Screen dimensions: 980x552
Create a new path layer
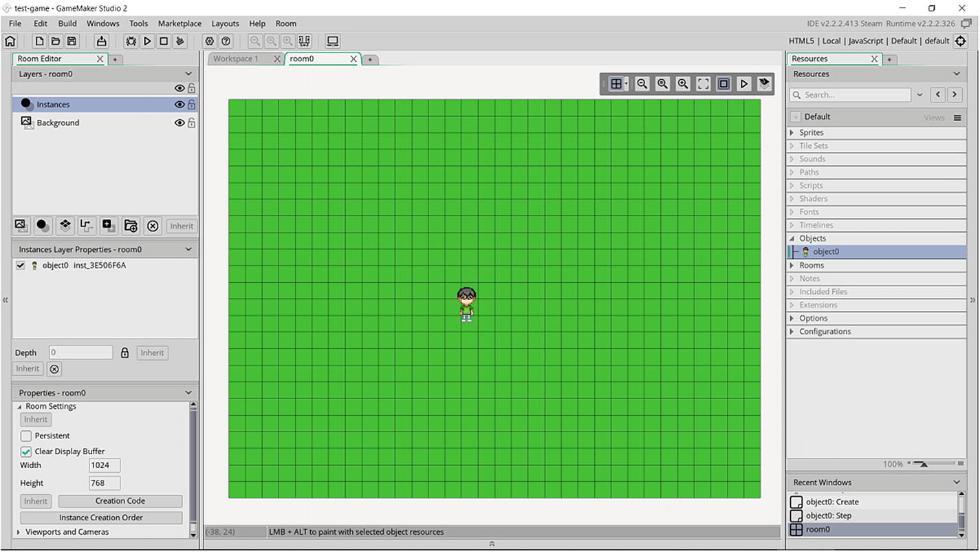point(87,226)
